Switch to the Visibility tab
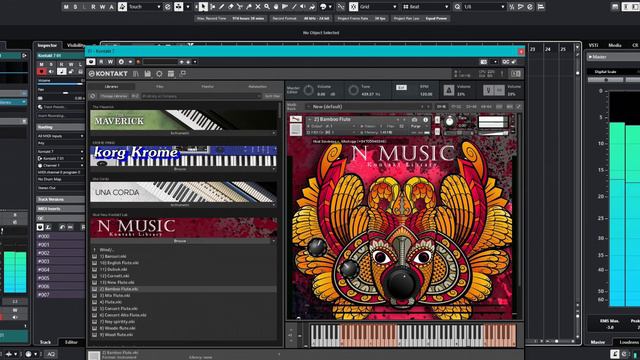 click(x=76, y=45)
